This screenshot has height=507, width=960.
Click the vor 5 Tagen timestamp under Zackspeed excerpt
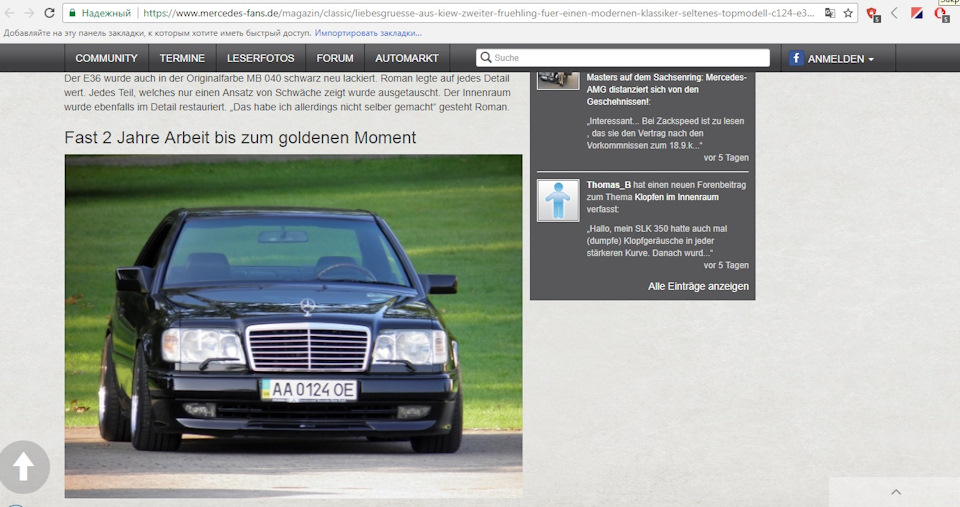point(726,157)
